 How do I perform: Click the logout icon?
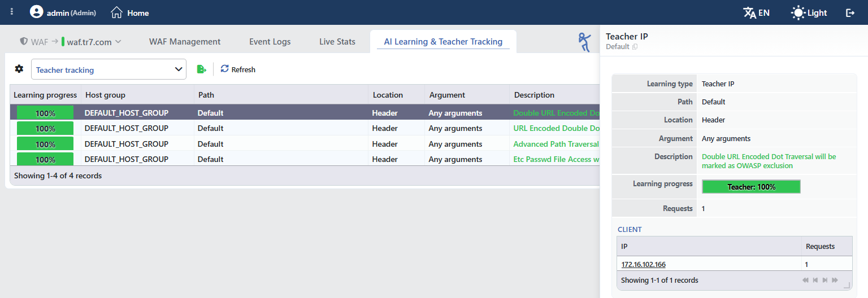click(x=850, y=12)
